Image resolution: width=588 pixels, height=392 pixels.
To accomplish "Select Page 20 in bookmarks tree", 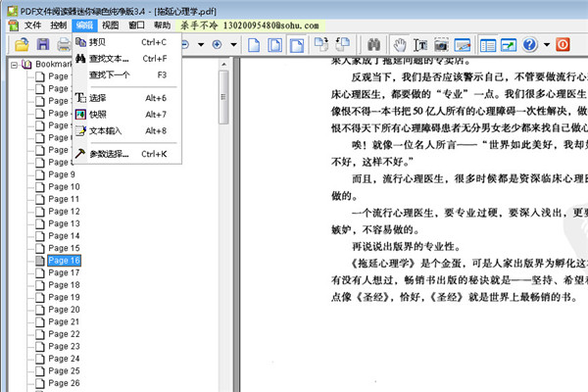I will 64,309.
